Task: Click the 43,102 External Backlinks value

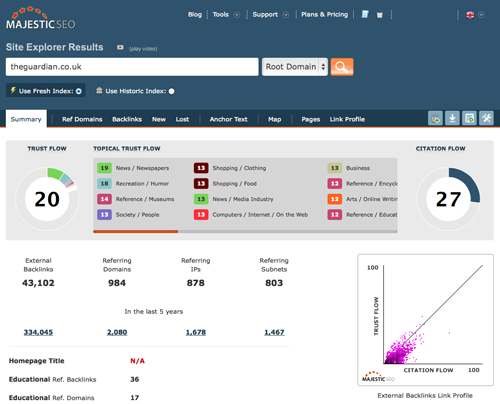Action: pos(38,283)
